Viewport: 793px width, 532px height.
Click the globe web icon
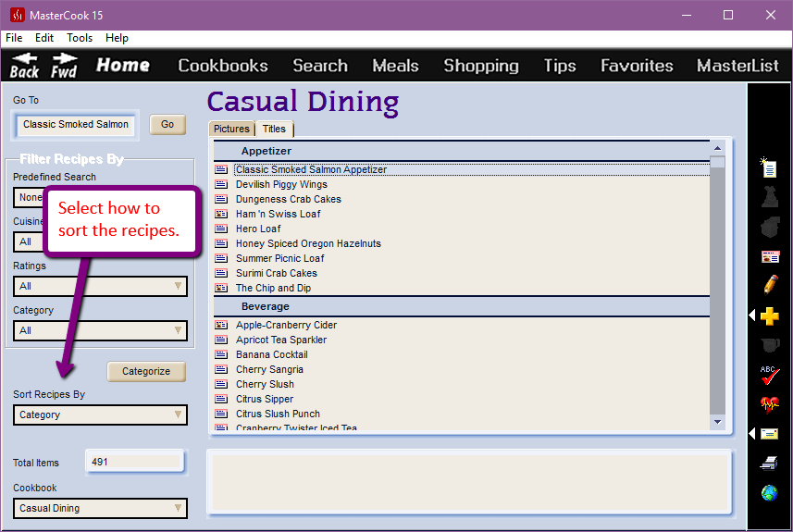769,492
